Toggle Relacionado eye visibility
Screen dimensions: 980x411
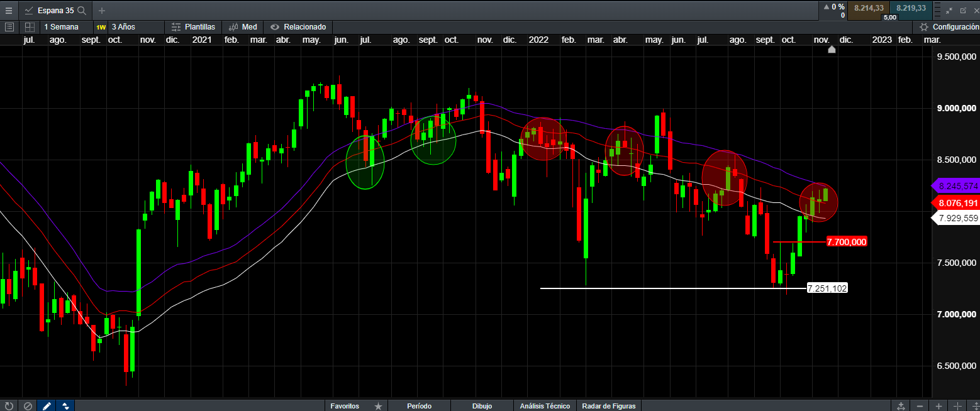tap(275, 27)
